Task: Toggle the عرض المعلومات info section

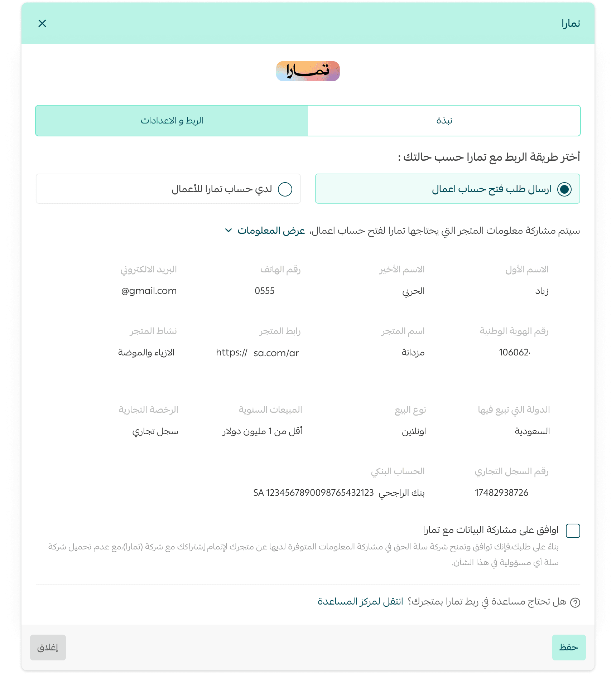Action: (271, 231)
